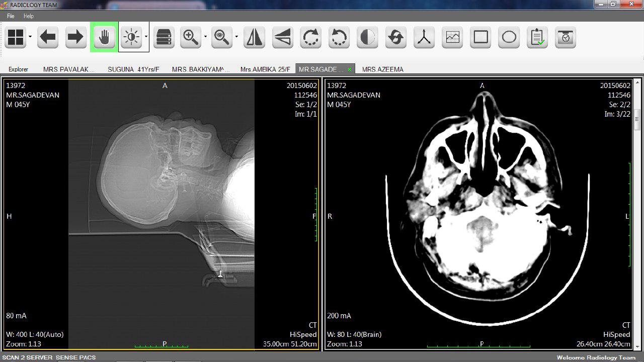Expand the layout grid dropdown arrow
This screenshot has width=644, height=362.
(30, 37)
